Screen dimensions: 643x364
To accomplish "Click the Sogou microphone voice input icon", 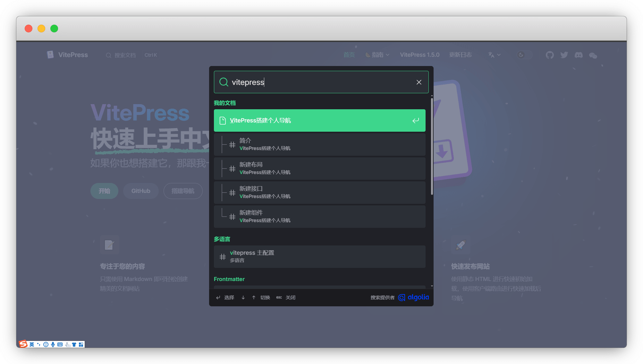I will tap(53, 344).
